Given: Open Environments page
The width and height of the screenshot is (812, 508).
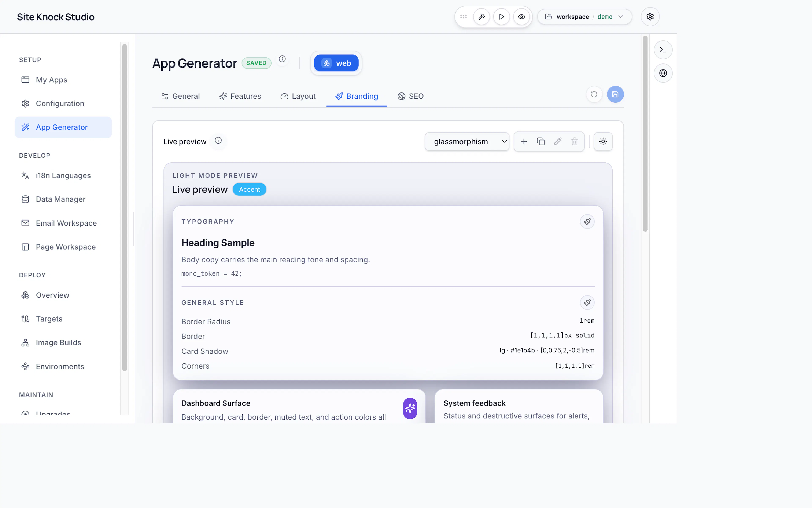Looking at the screenshot, I should [63, 367].
